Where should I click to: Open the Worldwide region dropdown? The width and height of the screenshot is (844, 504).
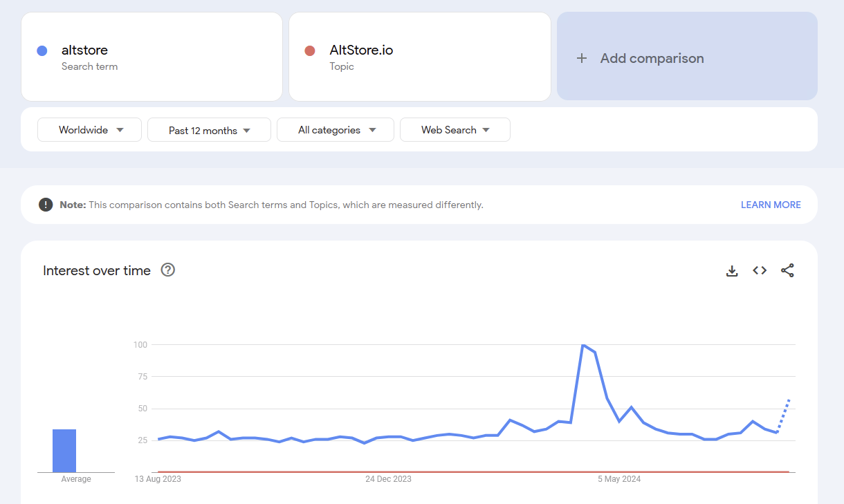pos(89,130)
